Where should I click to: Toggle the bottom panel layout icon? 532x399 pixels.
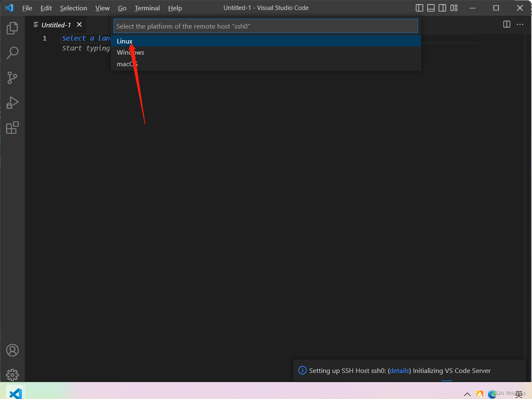coord(431,8)
